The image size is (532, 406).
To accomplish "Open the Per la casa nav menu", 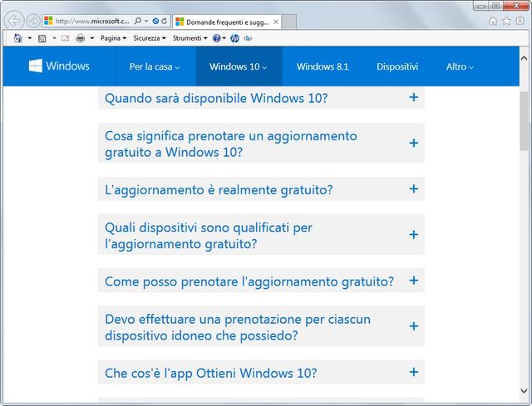I will [155, 66].
